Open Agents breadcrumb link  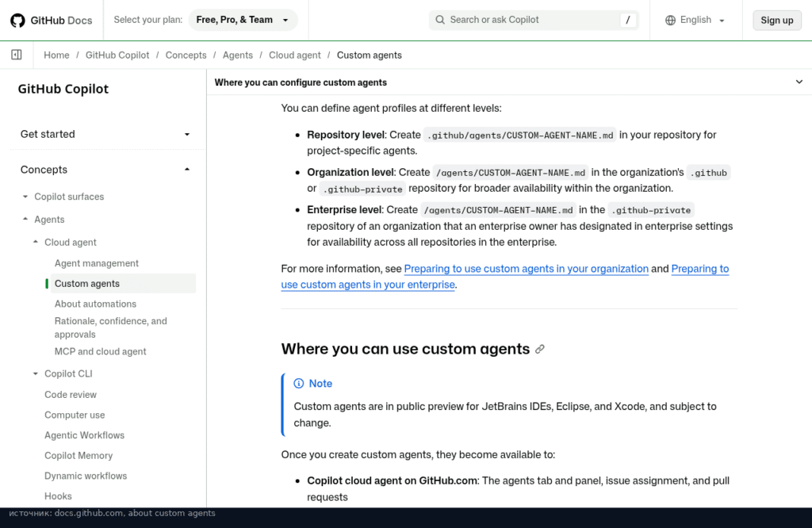(x=238, y=55)
